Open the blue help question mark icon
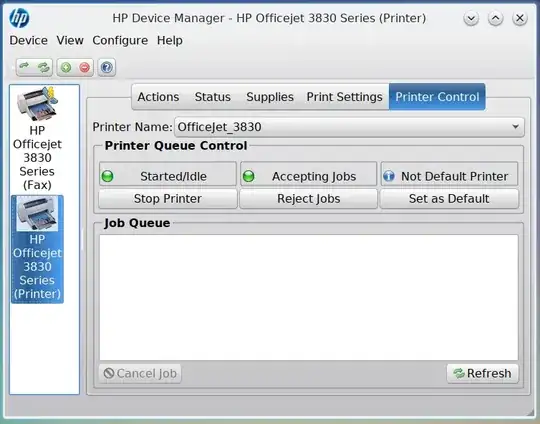The height and width of the screenshot is (424, 540). click(106, 67)
